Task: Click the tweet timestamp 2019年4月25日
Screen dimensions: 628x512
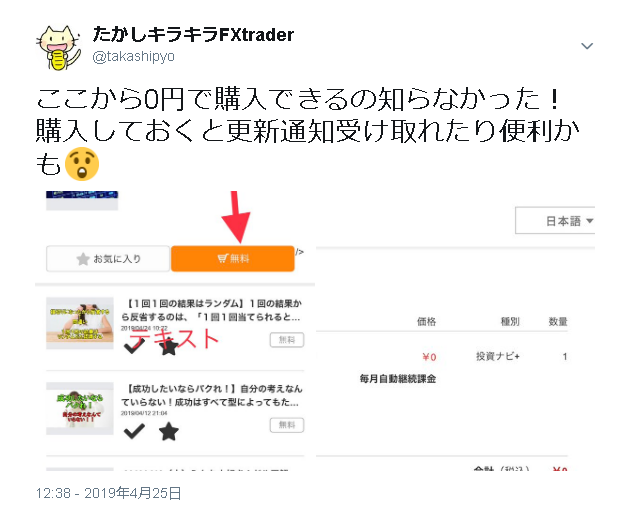Action: coord(108,493)
